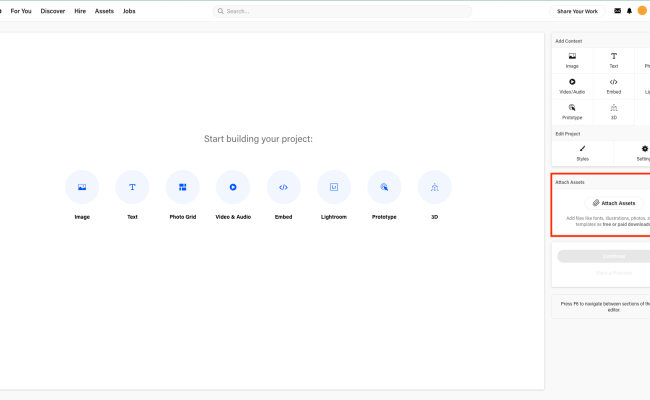
Task: Add Video & Audio from center icons
Action: click(233, 187)
